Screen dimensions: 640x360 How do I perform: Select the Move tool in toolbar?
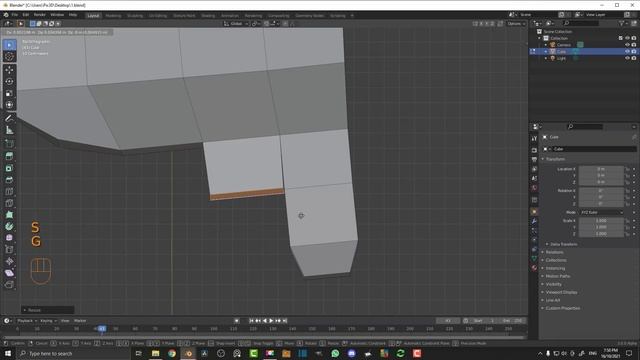9,70
